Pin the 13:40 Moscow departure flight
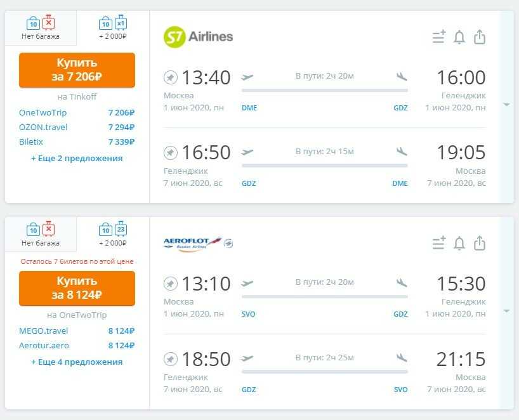Viewport: 519px width, 420px height. [171, 78]
